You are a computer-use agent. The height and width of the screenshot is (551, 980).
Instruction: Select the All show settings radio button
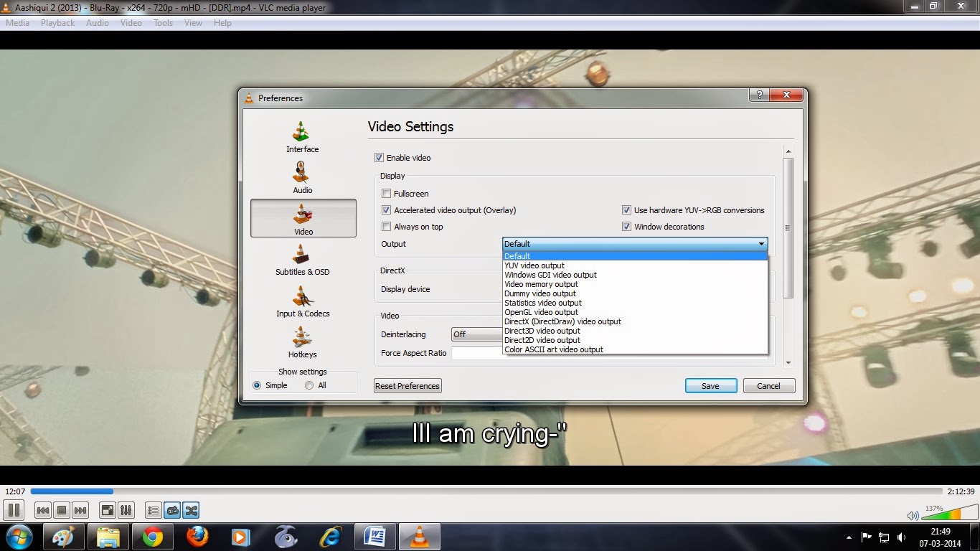tap(309, 385)
